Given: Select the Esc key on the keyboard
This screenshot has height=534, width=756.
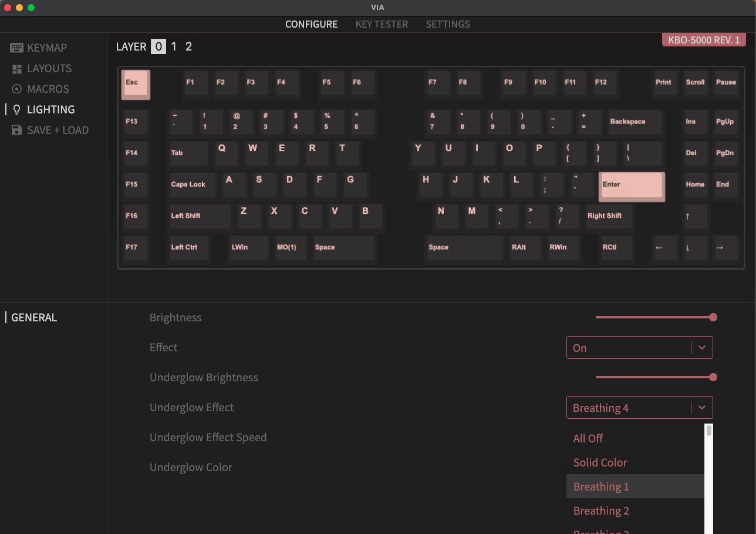Looking at the screenshot, I should point(136,85).
